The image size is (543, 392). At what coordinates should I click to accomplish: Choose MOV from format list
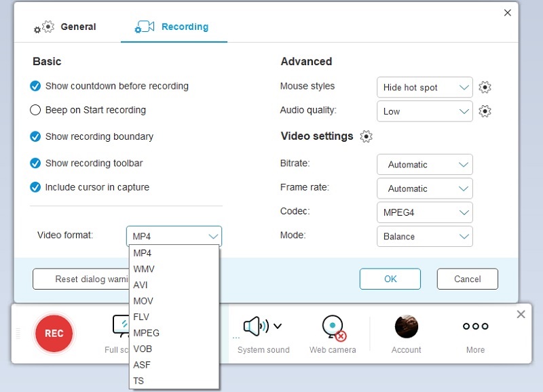click(x=174, y=300)
